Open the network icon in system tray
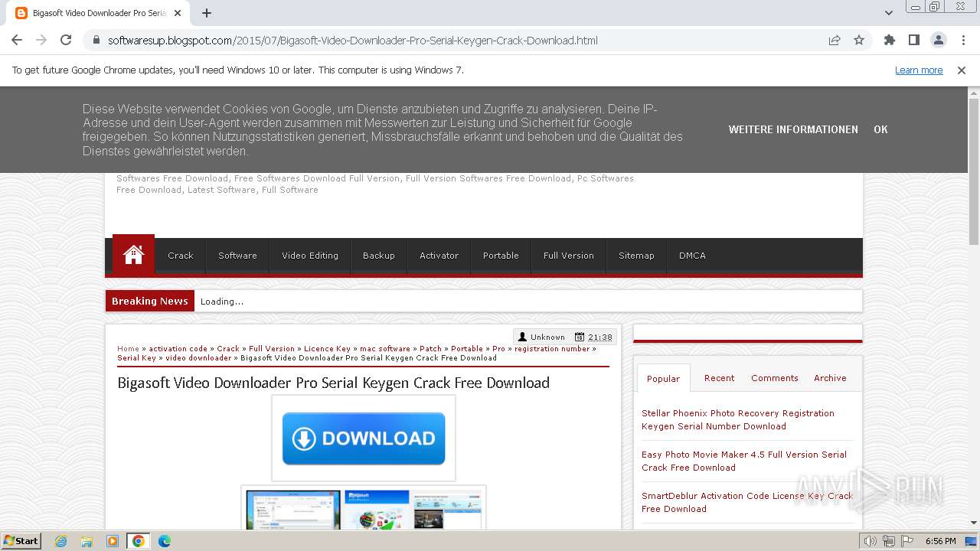The height and width of the screenshot is (551, 980). 888,541
